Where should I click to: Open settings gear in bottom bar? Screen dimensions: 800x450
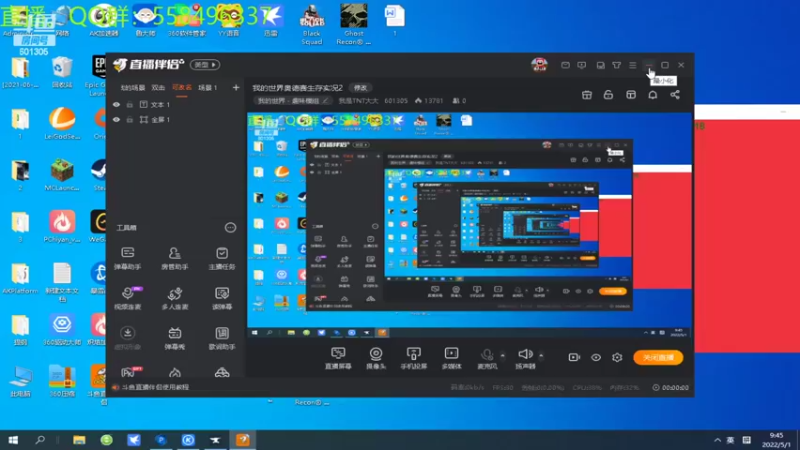click(617, 357)
